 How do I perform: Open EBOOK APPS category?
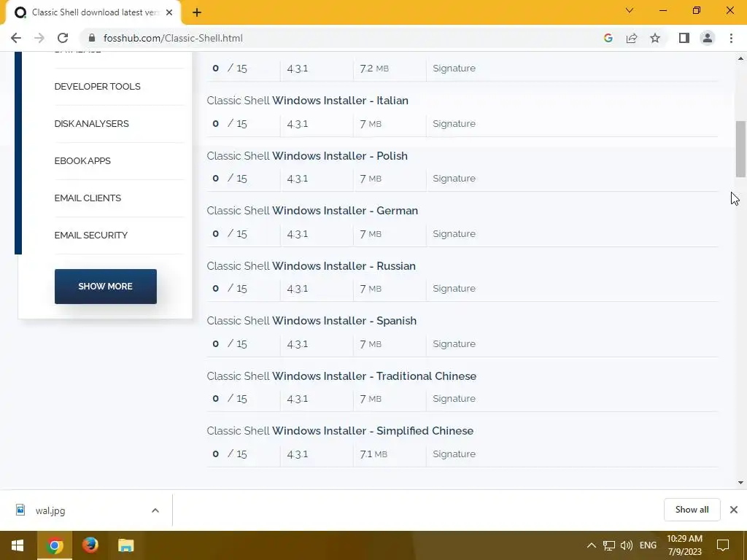pos(82,161)
